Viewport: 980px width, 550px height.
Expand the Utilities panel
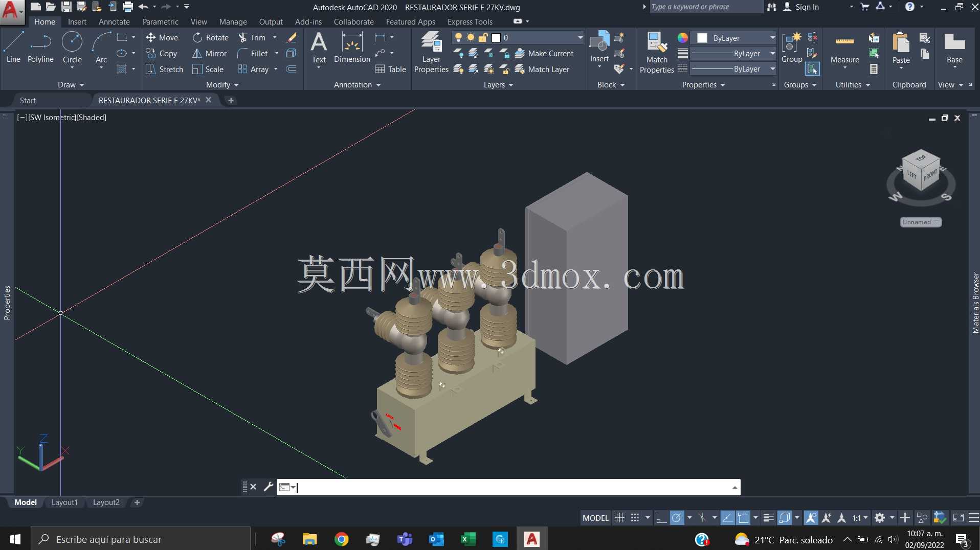pyautogui.click(x=853, y=85)
